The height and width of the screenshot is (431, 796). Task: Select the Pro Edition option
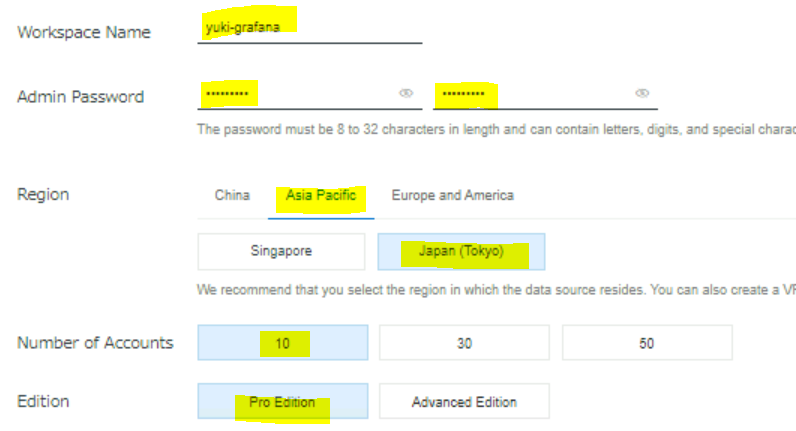[x=282, y=402]
